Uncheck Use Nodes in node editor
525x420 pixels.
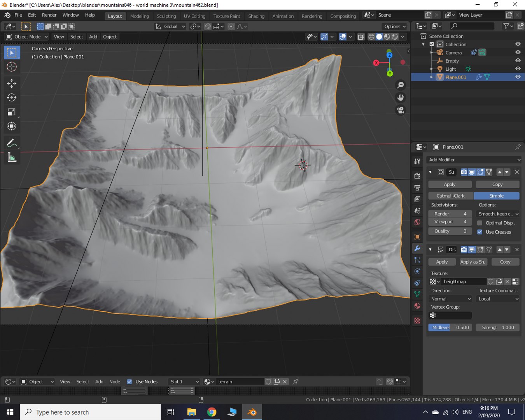(129, 381)
